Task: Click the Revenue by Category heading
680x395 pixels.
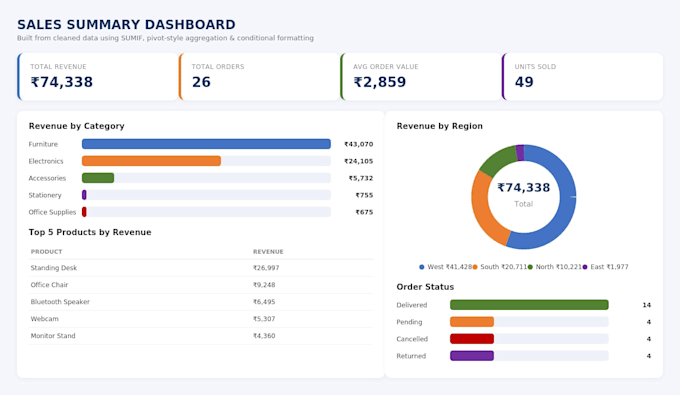Action: (x=77, y=126)
